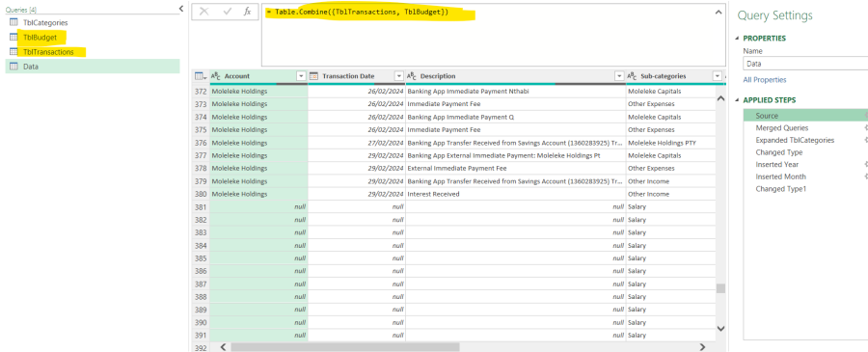868x352 pixels.
Task: Click 'External Immediate Payment Fee' cell
Action: tap(515, 168)
